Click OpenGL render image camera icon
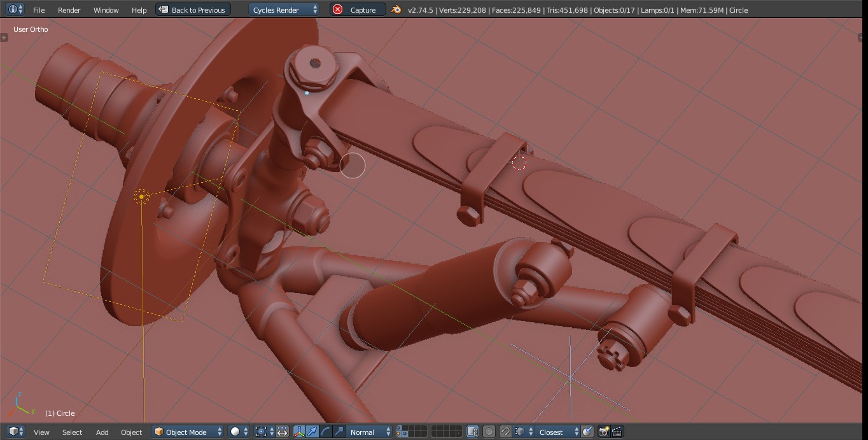The width and height of the screenshot is (868, 440). 604,432
